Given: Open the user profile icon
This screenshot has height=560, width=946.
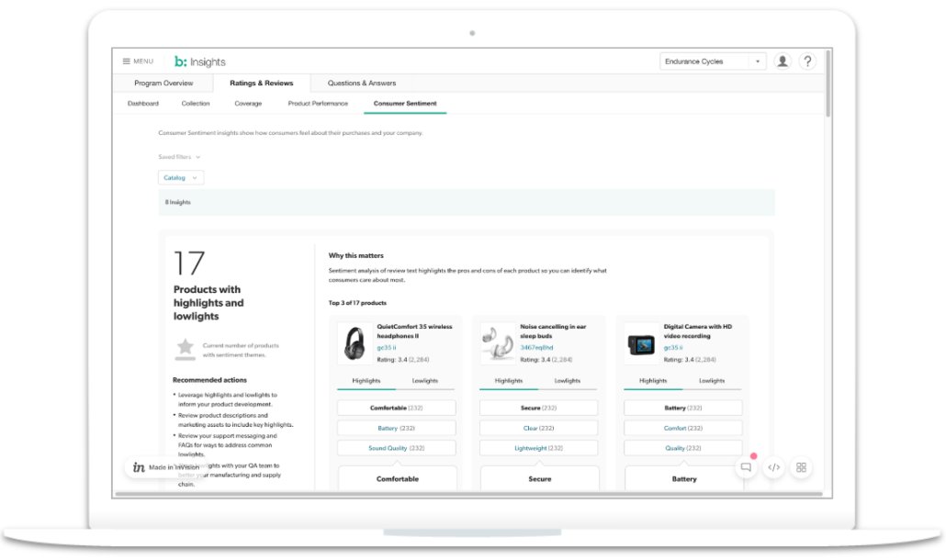Looking at the screenshot, I should [782, 61].
